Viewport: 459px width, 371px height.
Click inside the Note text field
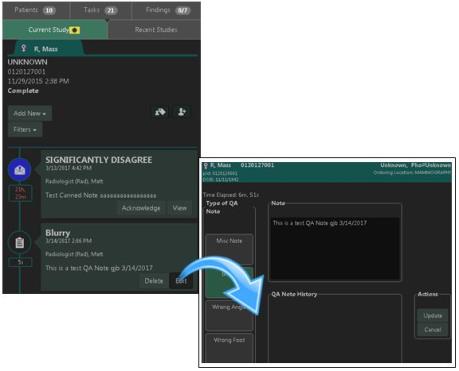tap(335, 248)
